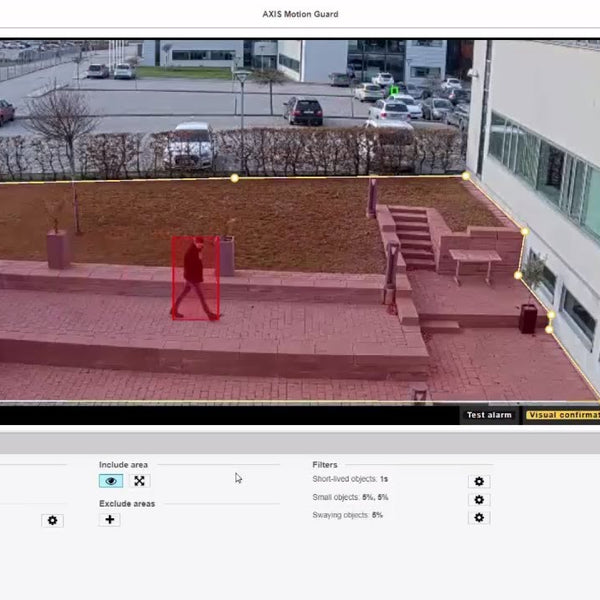Click the AXIS Motion Guard title
This screenshot has height=600, width=600.
[299, 14]
